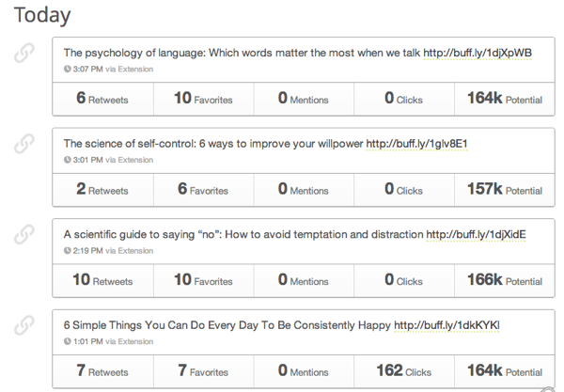Click clock icon next to 2:19 PM timestamp
Image resolution: width=564 pixels, height=392 pixels.
(67, 251)
